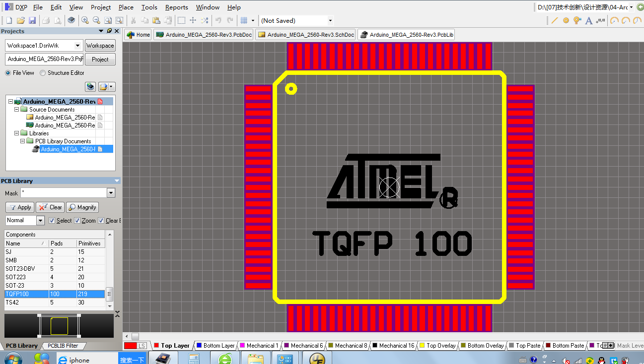644x364 pixels.
Task: Open the grid options dropdown arrow
Action: click(x=253, y=20)
